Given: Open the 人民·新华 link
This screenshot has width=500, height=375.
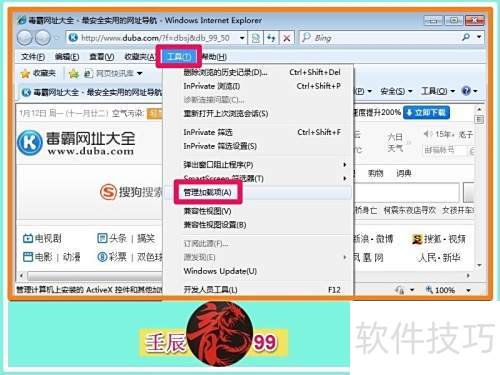Looking at the screenshot, I should point(439,257).
